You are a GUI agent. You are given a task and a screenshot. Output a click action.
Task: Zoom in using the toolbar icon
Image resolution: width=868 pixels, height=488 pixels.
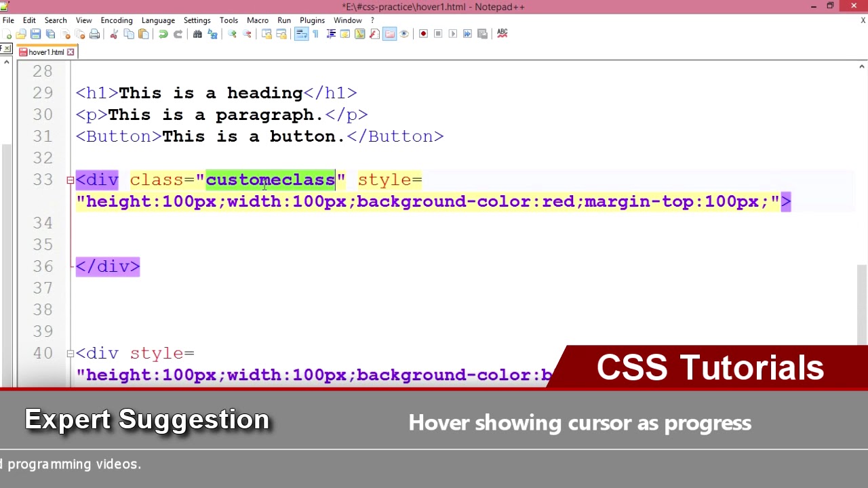pyautogui.click(x=232, y=33)
